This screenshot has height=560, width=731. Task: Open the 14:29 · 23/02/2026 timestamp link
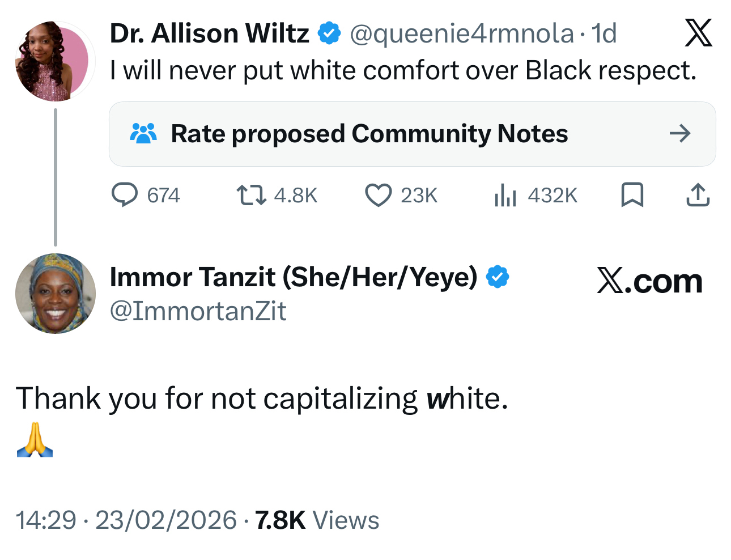point(126,520)
